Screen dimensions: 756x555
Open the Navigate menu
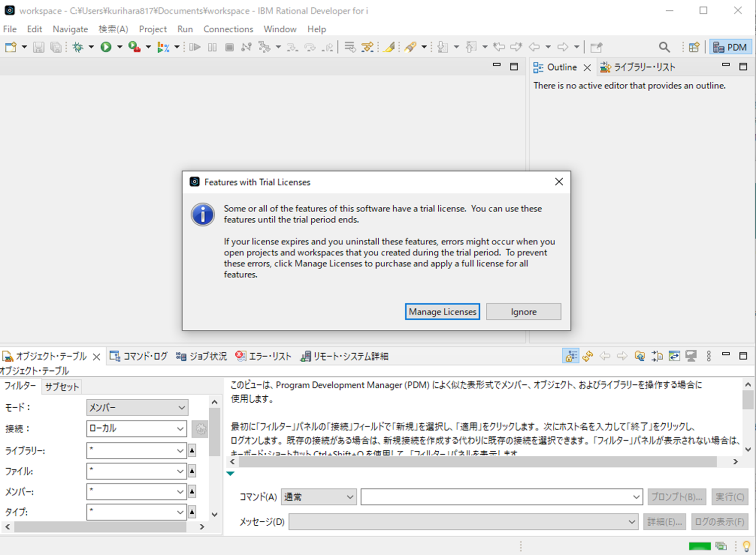(70, 29)
